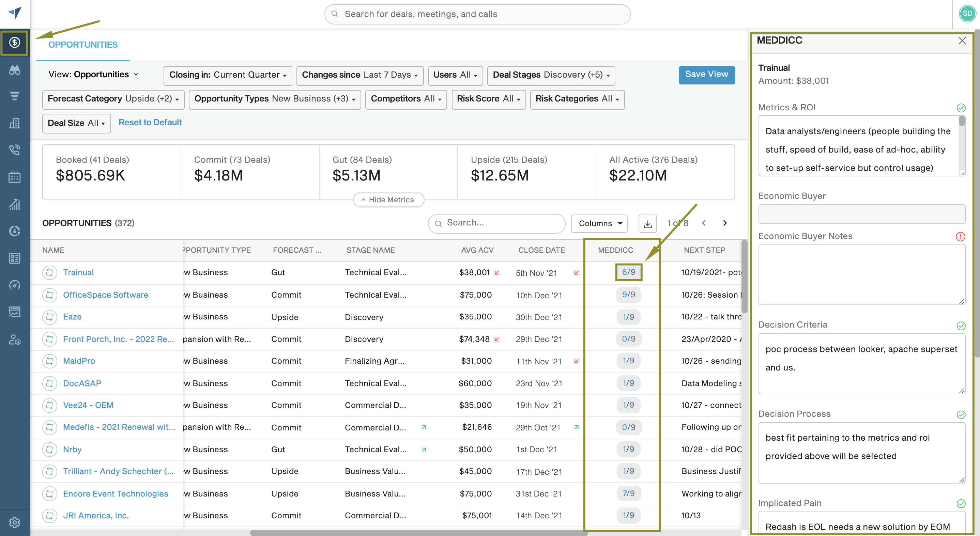Screen dimensions: 980x536
Task: Open the settings gear at sidebar bottom
Action: [x=14, y=522]
